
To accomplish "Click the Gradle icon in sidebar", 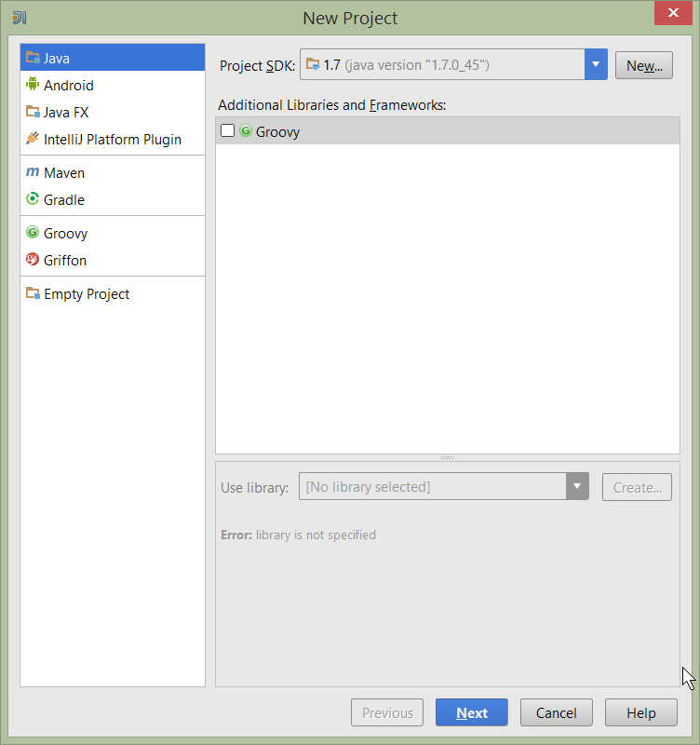I will 33,199.
